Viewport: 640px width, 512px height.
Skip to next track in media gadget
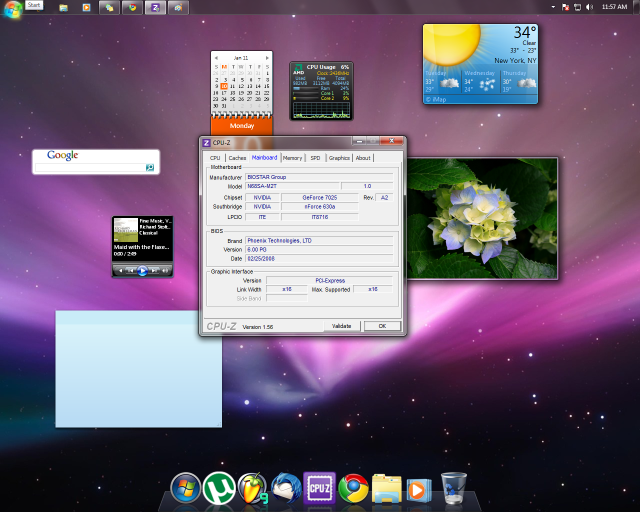(154, 270)
